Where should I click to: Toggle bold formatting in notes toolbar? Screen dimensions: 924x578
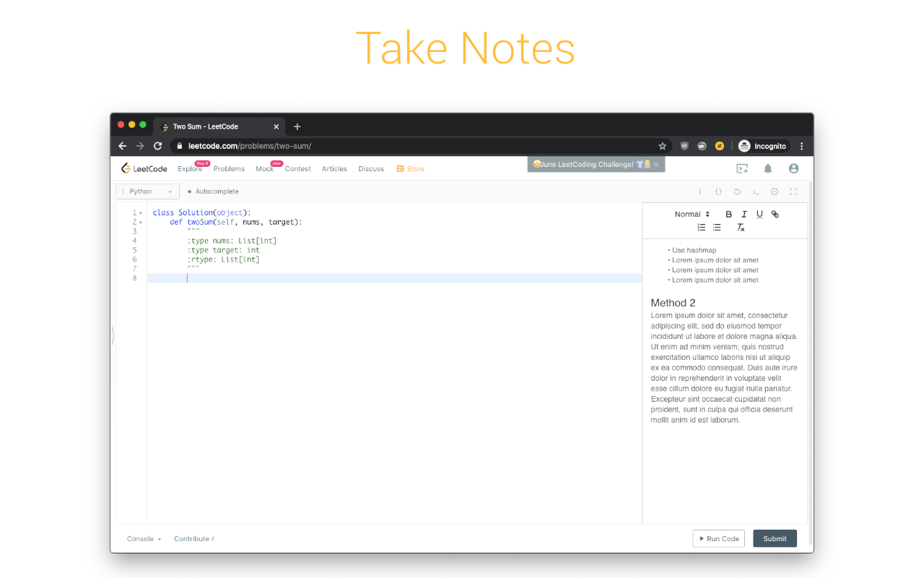coord(728,214)
